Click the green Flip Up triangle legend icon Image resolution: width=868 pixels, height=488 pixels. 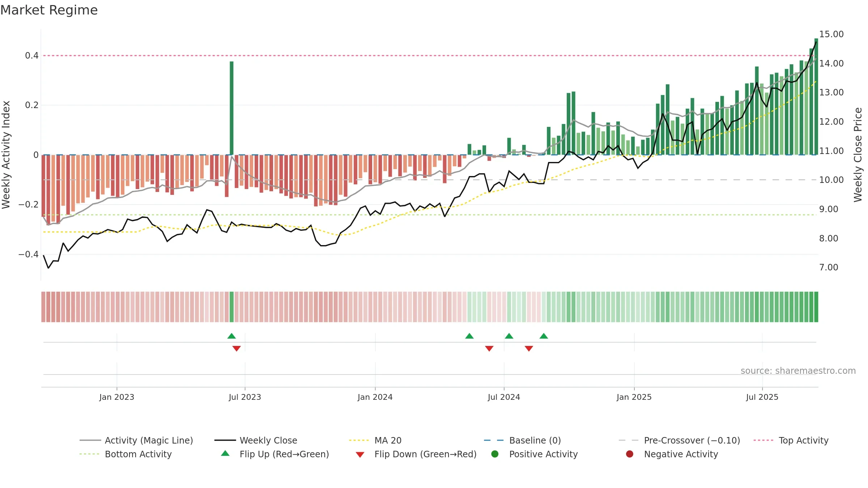pyautogui.click(x=225, y=453)
